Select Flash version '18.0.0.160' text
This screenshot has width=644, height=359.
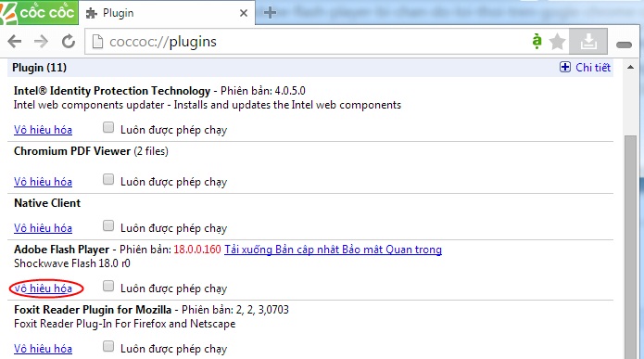pyautogui.click(x=197, y=250)
